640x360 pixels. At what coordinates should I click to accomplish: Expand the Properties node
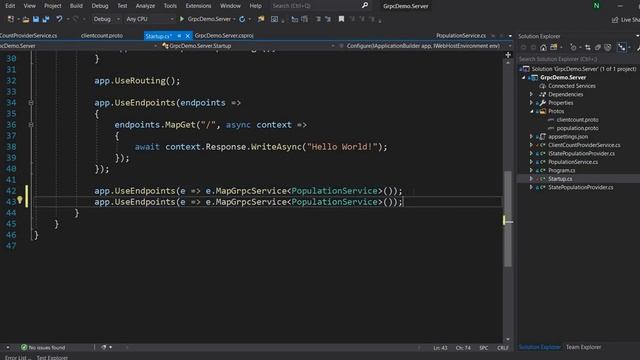click(x=531, y=103)
